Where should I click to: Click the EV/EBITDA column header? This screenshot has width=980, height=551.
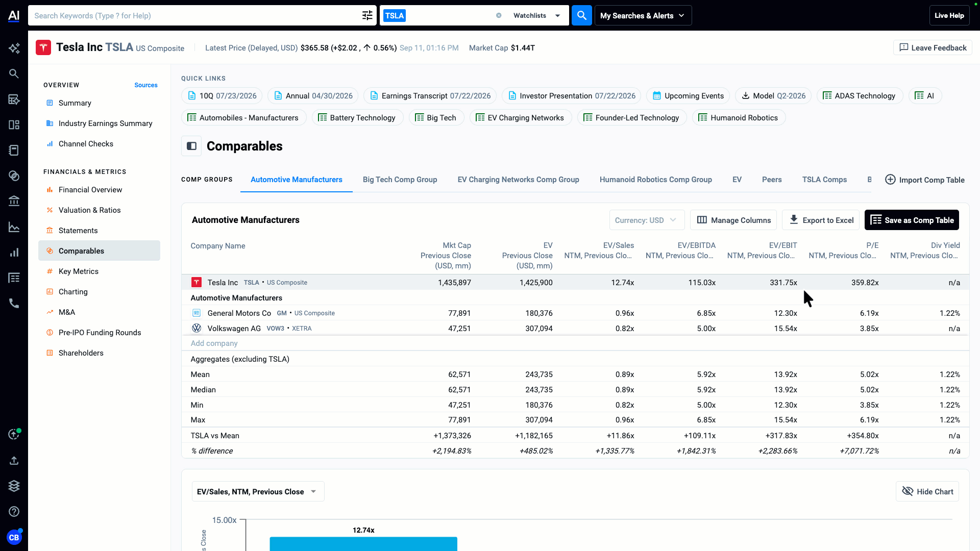point(680,251)
